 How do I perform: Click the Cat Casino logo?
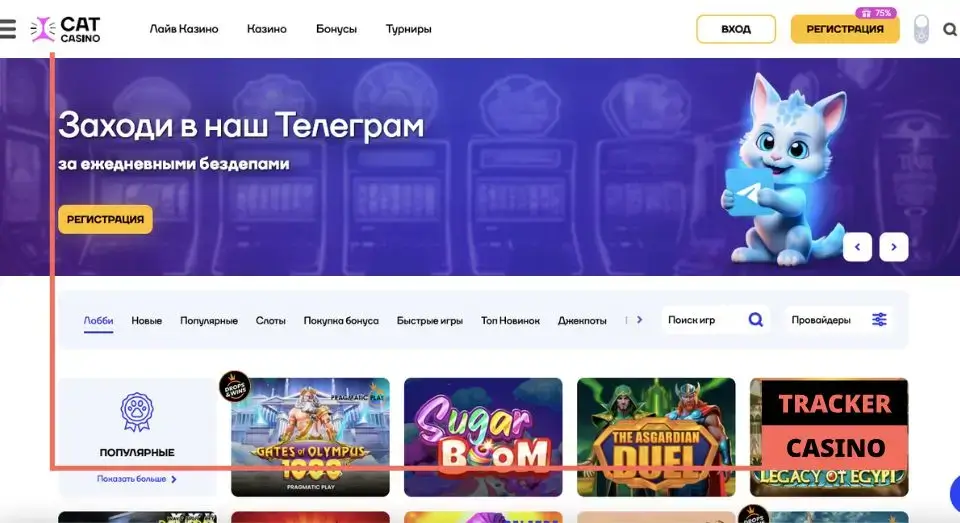tap(66, 29)
